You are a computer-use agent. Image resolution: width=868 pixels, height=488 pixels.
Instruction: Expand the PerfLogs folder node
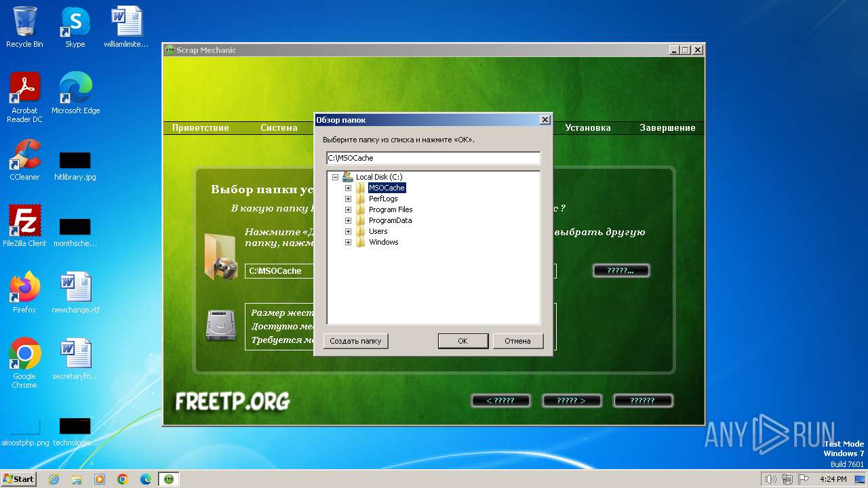click(x=348, y=199)
